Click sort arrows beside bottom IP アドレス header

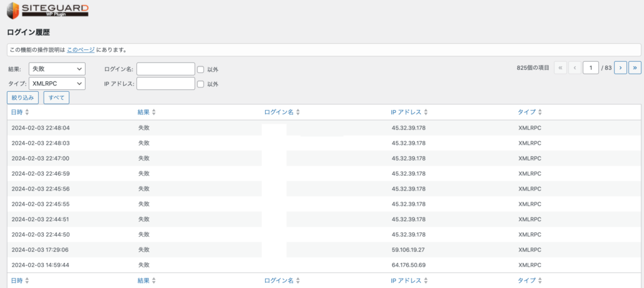[426, 281]
